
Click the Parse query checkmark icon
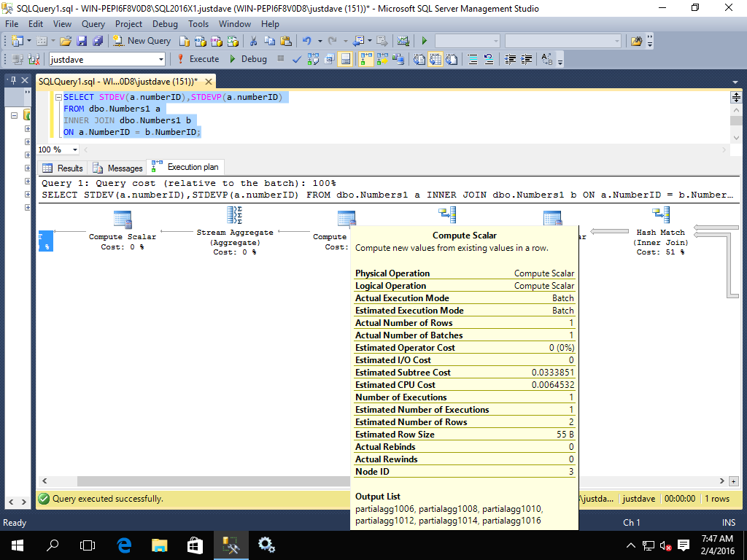click(297, 59)
